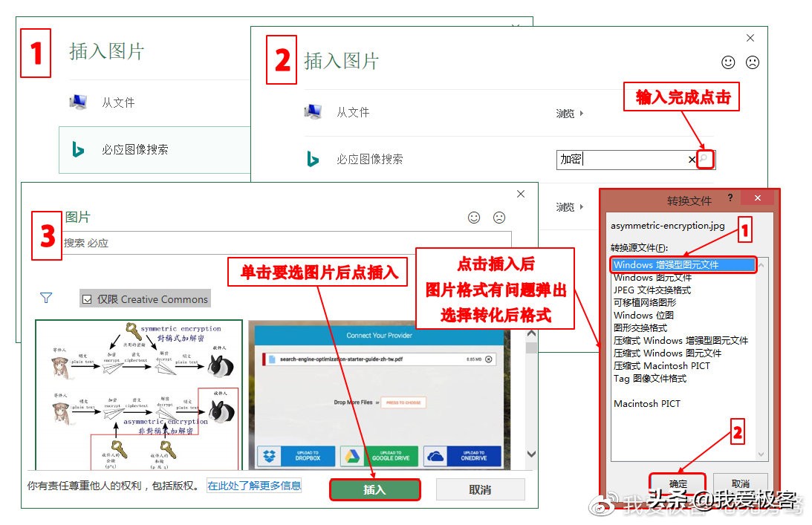Click the smiley feedback icon
The width and height of the screenshot is (812, 525).
click(730, 62)
